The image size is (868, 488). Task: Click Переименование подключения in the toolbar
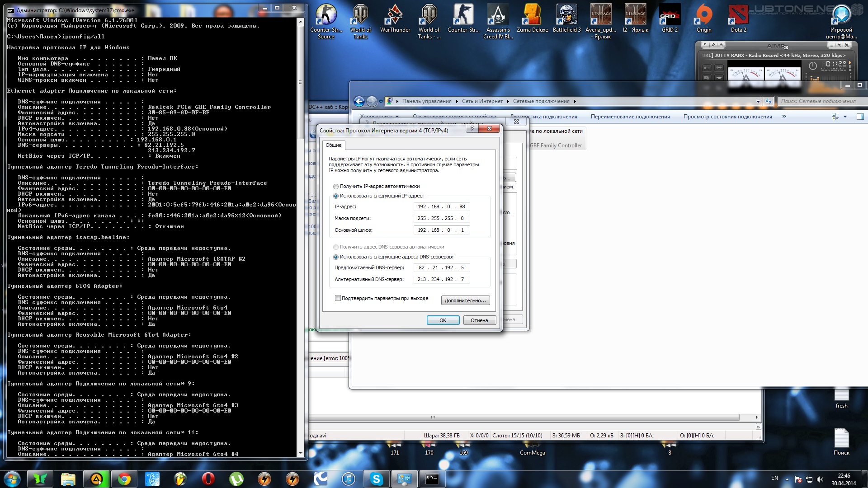point(630,117)
